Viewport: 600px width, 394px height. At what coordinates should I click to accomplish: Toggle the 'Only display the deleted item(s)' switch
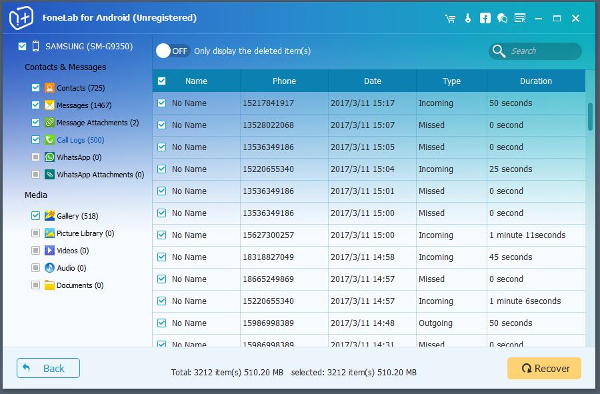[173, 51]
